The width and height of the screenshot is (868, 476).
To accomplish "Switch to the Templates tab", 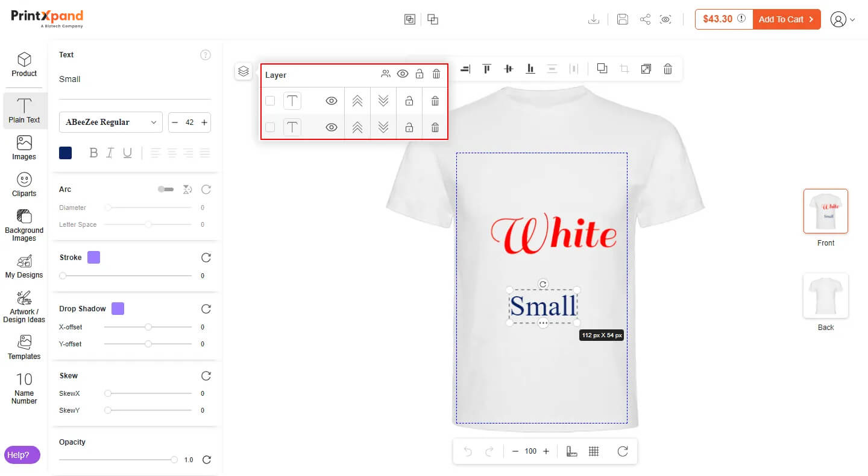I will [x=24, y=347].
